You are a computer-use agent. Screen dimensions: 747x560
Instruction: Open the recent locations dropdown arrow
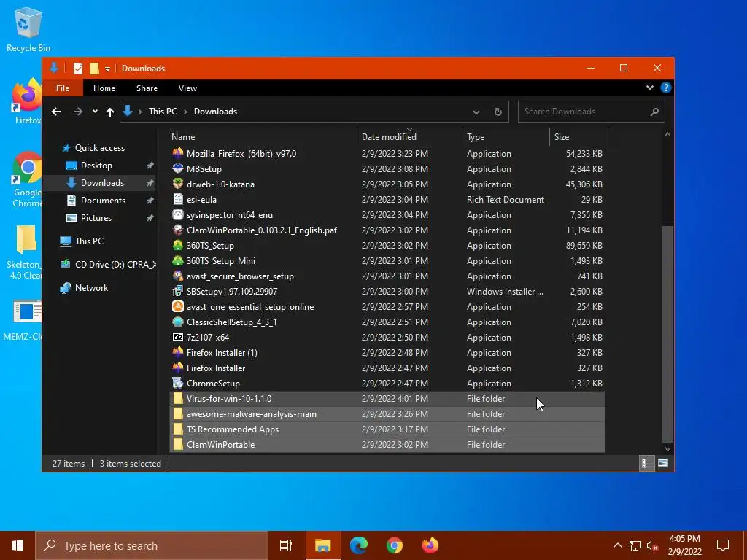pyautogui.click(x=95, y=112)
